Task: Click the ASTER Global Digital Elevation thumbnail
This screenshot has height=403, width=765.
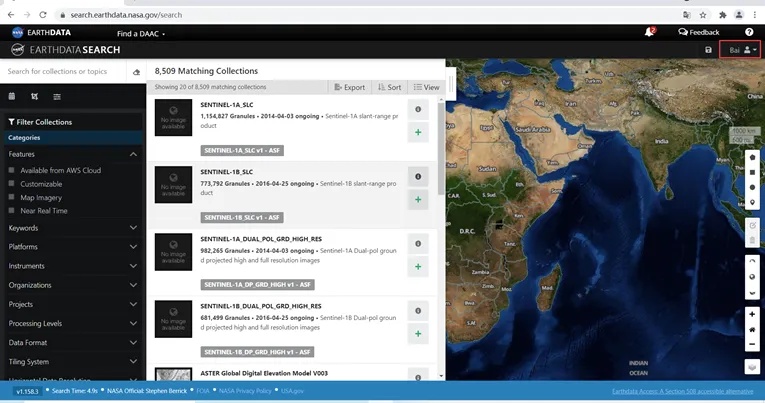Action: point(173,374)
